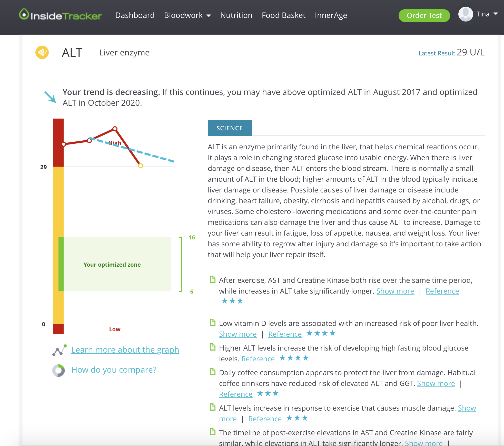The height and width of the screenshot is (446, 504).
Task: Expand the Bloodwork dropdown arrow
Action: (209, 16)
